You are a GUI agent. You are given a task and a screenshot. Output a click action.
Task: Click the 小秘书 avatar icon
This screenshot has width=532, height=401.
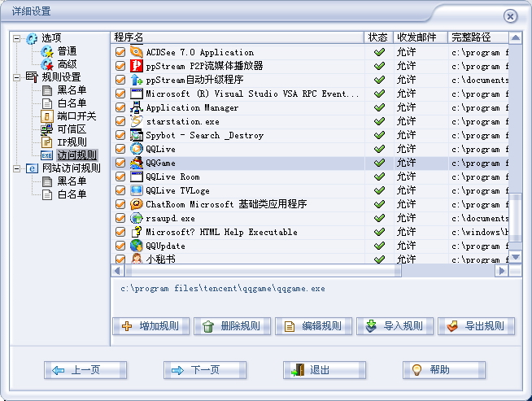pos(137,259)
